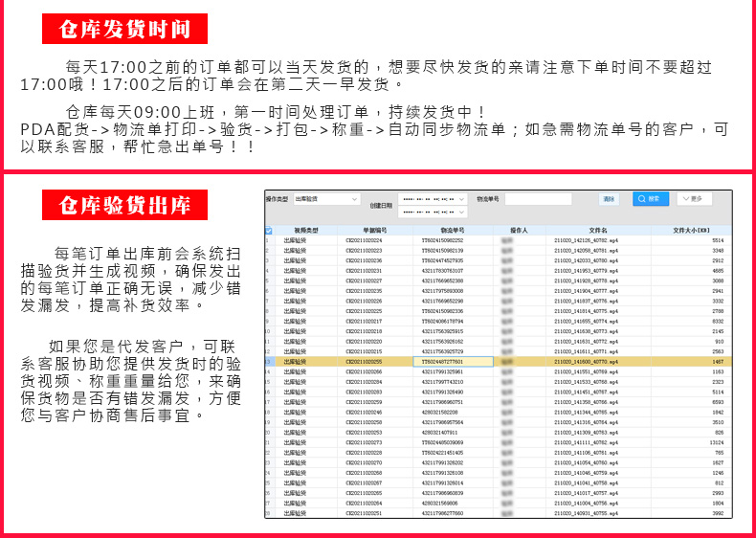This screenshot has width=756, height=538.
Task: Click the red 仓库验货出库 banner
Action: click(124, 205)
